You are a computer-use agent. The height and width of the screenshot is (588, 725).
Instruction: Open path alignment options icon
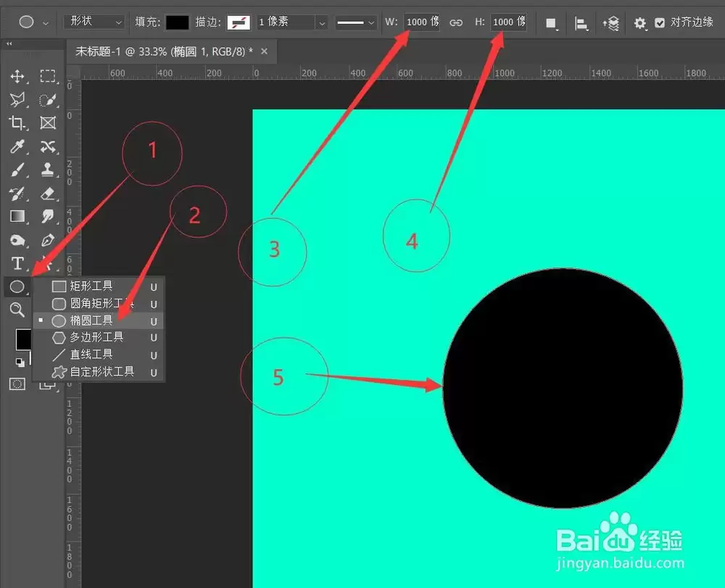(x=581, y=23)
